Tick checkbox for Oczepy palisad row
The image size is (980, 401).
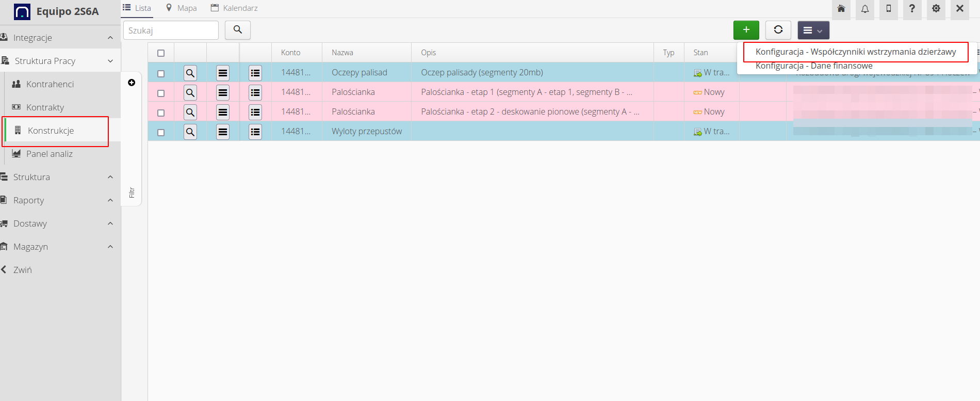pos(161,74)
